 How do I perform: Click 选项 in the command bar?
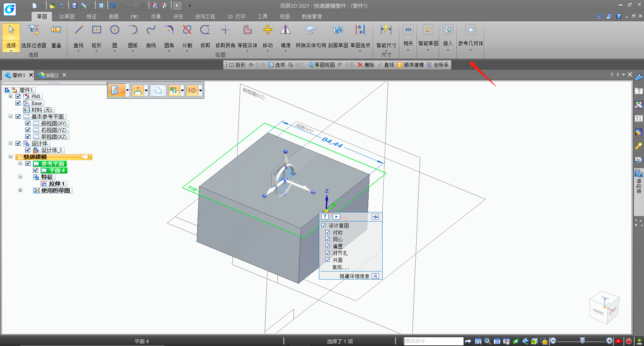pyautogui.click(x=277, y=65)
